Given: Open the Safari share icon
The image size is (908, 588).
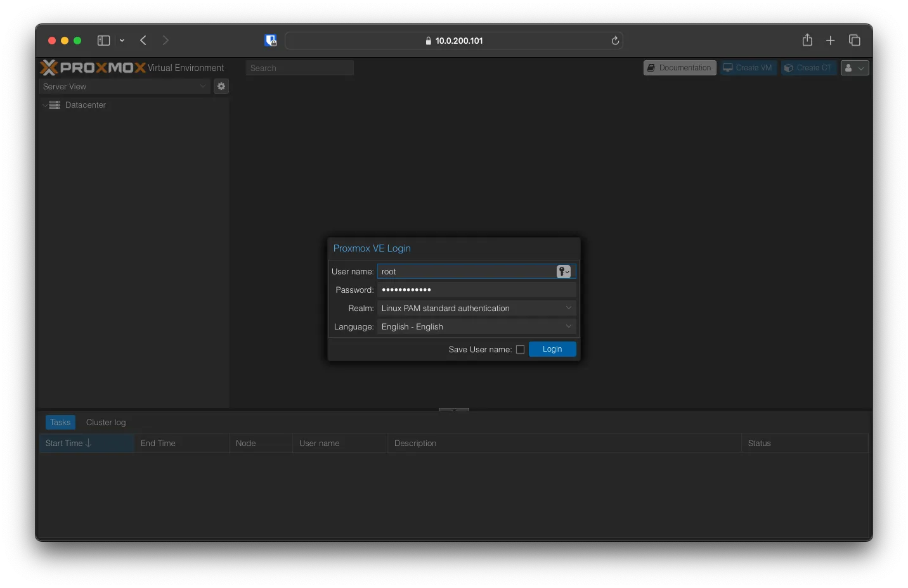Looking at the screenshot, I should tap(807, 40).
